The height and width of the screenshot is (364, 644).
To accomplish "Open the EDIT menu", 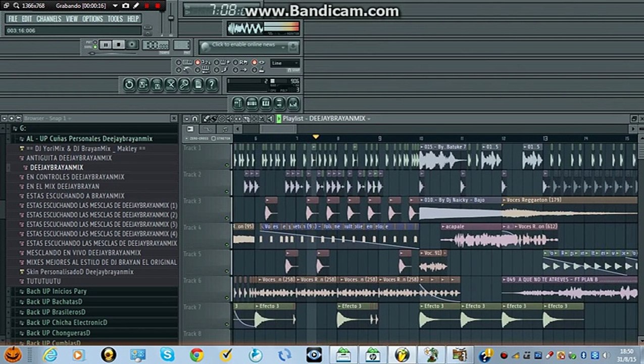I will pyautogui.click(x=27, y=19).
